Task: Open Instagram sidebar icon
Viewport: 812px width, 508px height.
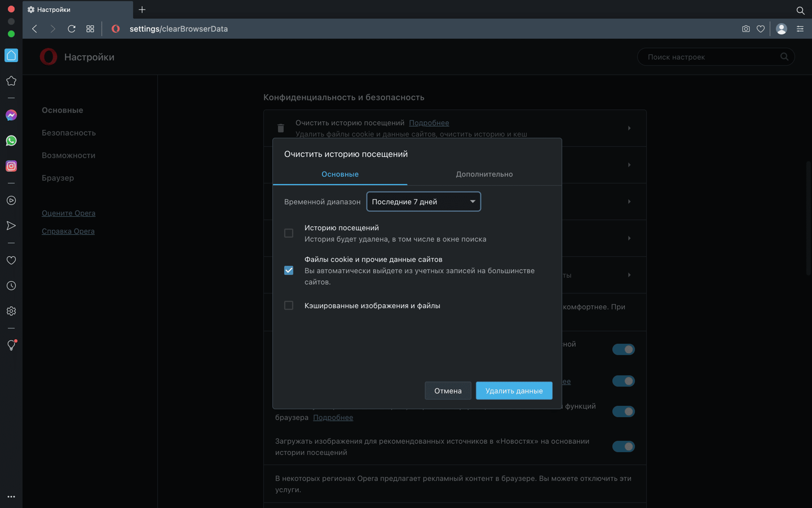Action: [x=11, y=166]
